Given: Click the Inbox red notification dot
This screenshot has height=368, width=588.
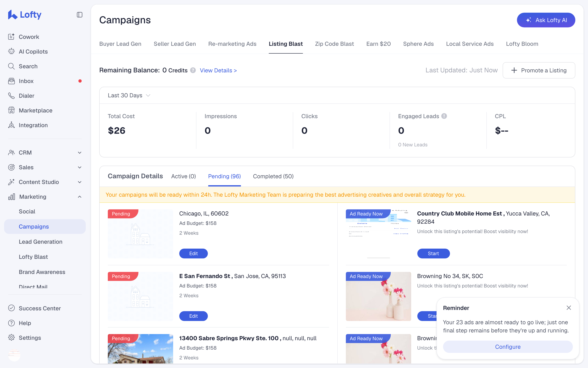Looking at the screenshot, I should point(80,81).
